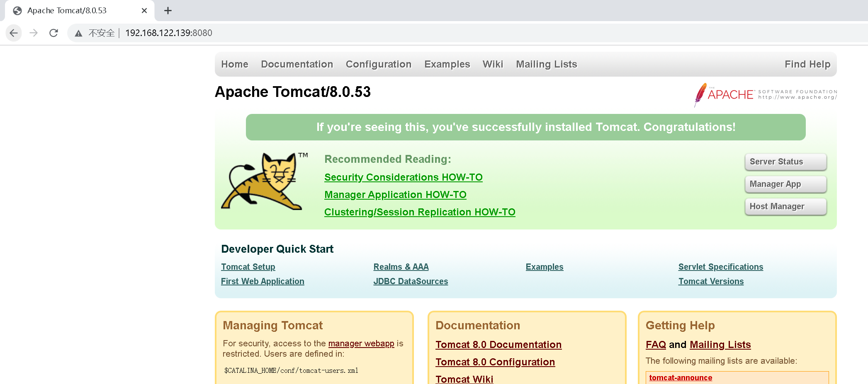This screenshot has width=868, height=384.
Task: Open Tomcat 8.0 Documentation link
Action: pyautogui.click(x=498, y=345)
